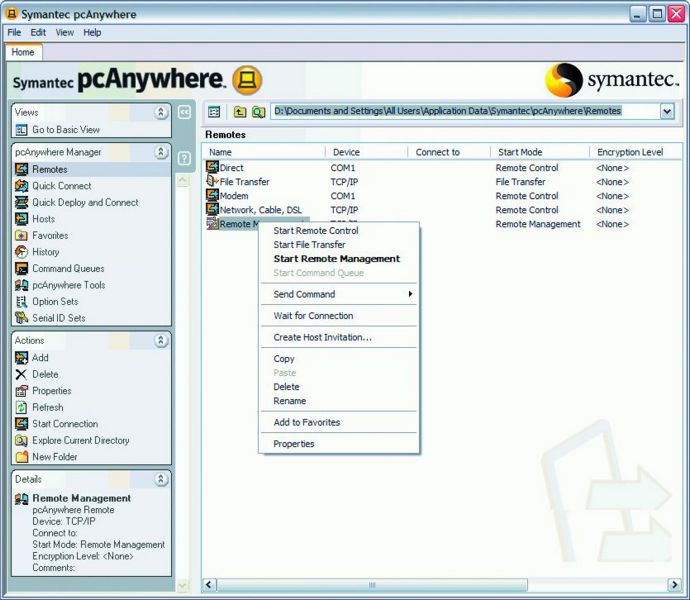
Task: Click the History clock icon
Action: point(22,252)
